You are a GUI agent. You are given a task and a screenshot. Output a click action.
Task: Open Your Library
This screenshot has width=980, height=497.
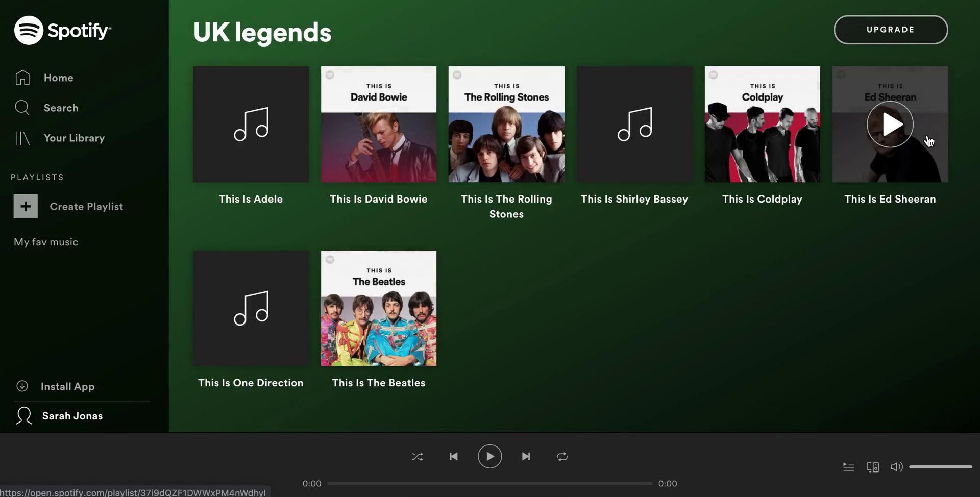74,138
